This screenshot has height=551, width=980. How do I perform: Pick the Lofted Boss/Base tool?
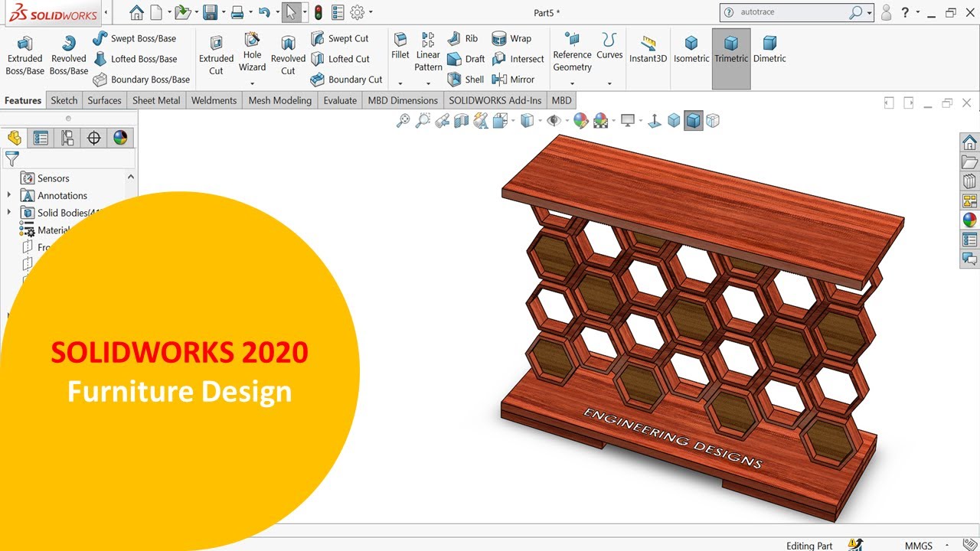click(x=135, y=59)
